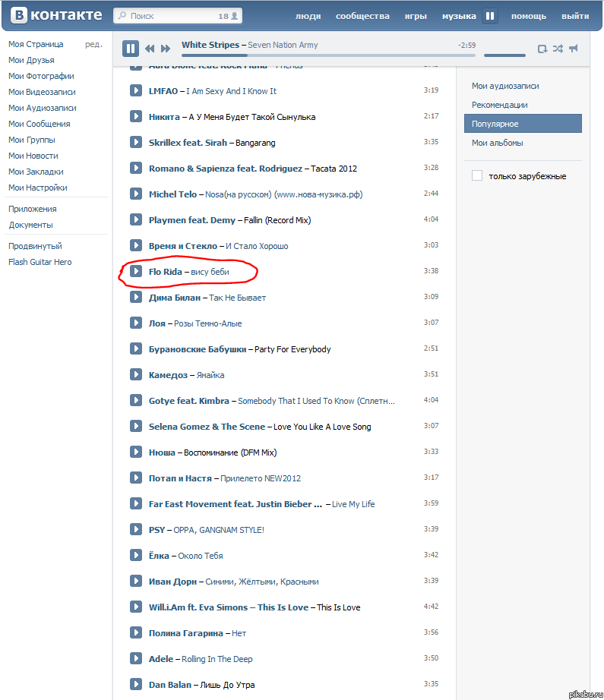The image size is (604, 700).
Task: Open 'игры' in the top menu
Action: pyautogui.click(x=416, y=16)
